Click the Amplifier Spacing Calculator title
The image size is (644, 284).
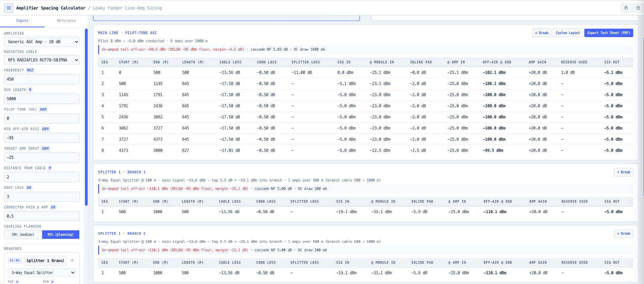point(51,8)
